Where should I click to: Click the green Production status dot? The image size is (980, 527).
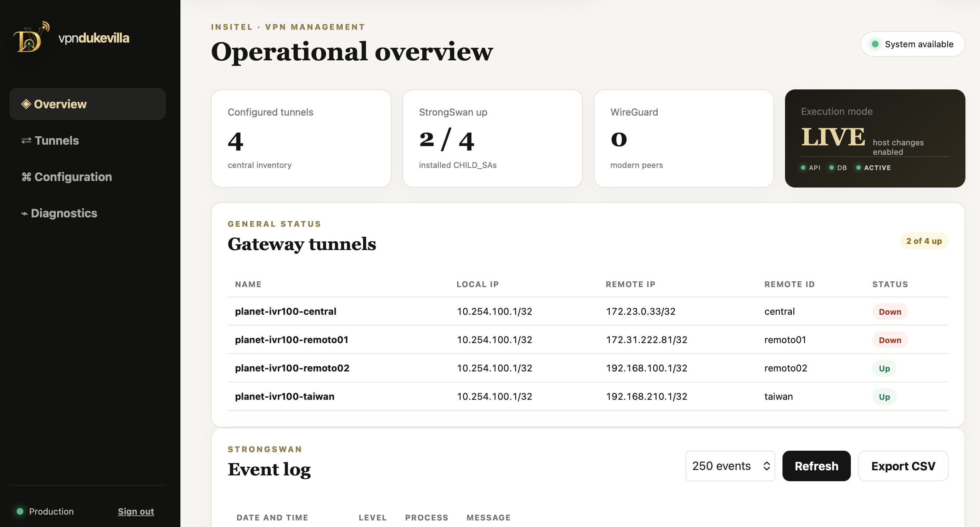click(20, 511)
